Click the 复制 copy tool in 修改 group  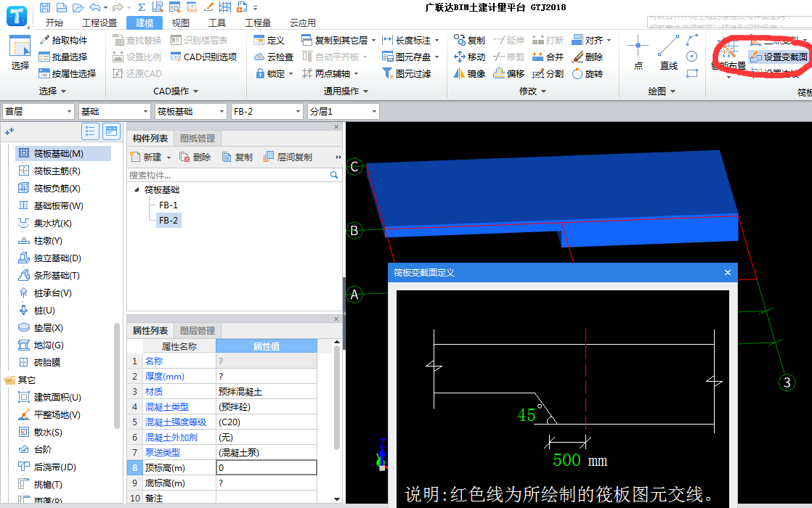click(470, 41)
